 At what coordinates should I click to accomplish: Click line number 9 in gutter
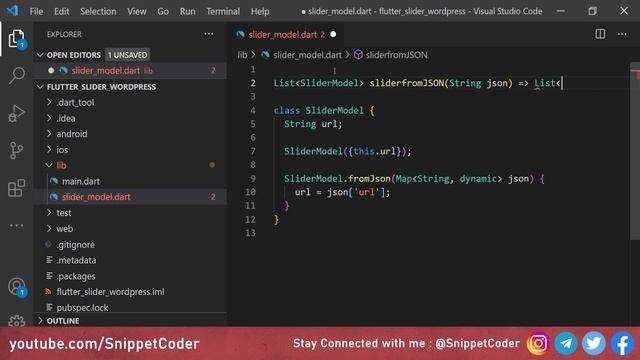253,178
